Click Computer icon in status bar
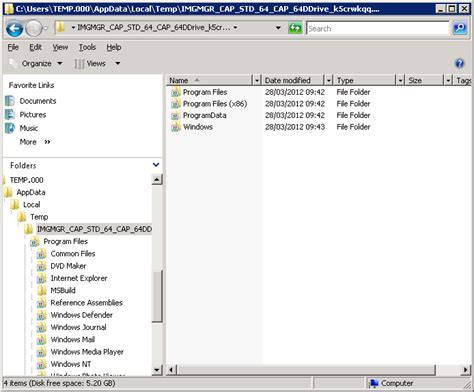This screenshot has width=474, height=392. click(x=374, y=383)
